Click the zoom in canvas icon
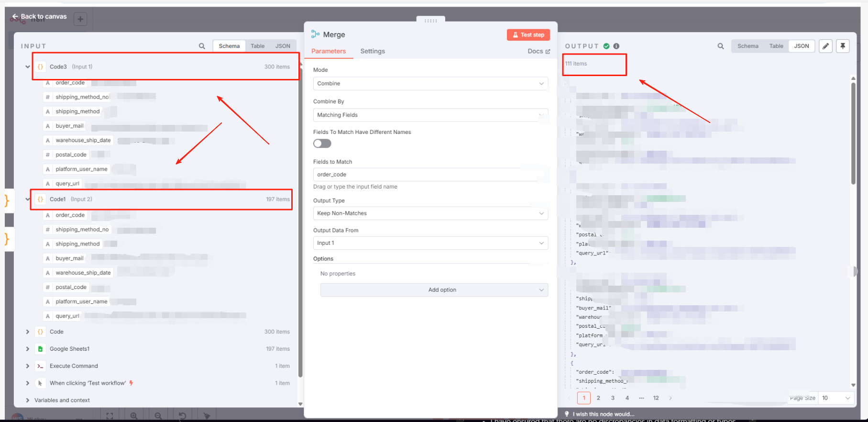Viewport: 868px width, 422px height. pos(134,416)
